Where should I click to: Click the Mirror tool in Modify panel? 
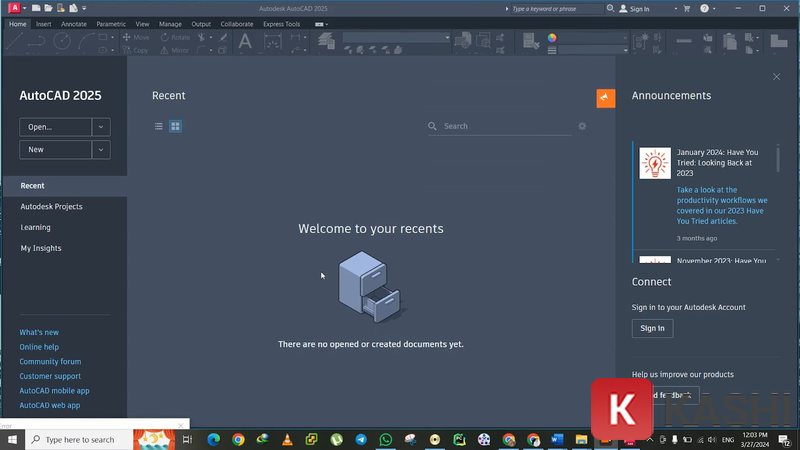(174, 51)
